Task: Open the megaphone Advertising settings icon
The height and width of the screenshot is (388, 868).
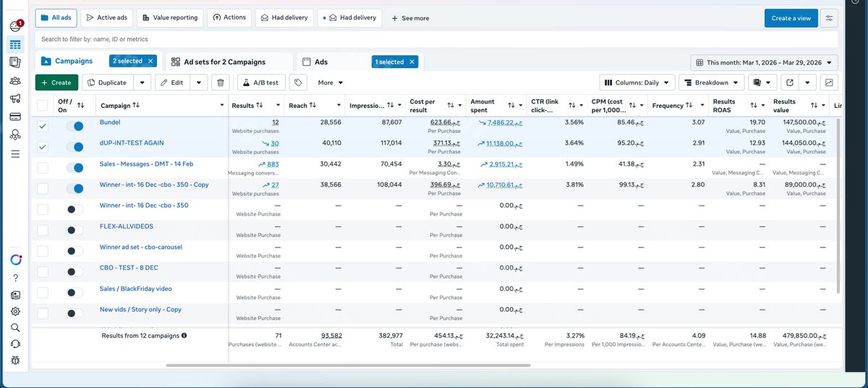Action: coord(15,98)
